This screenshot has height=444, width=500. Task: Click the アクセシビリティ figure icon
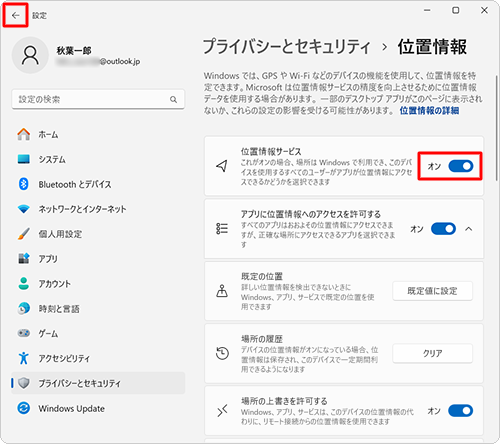(x=24, y=358)
